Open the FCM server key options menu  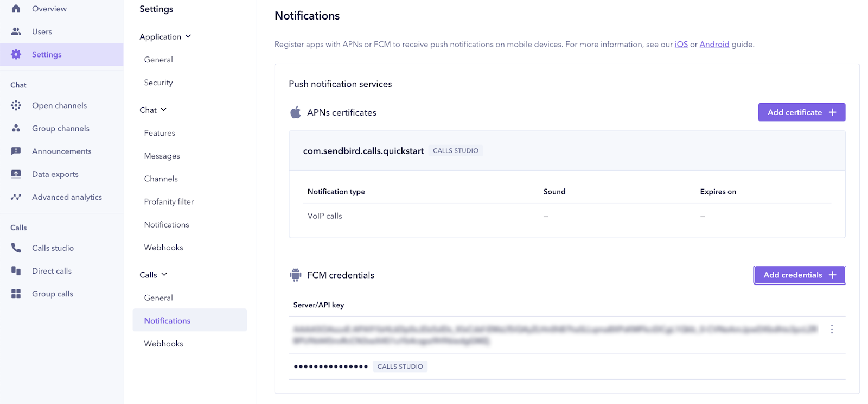coord(832,329)
